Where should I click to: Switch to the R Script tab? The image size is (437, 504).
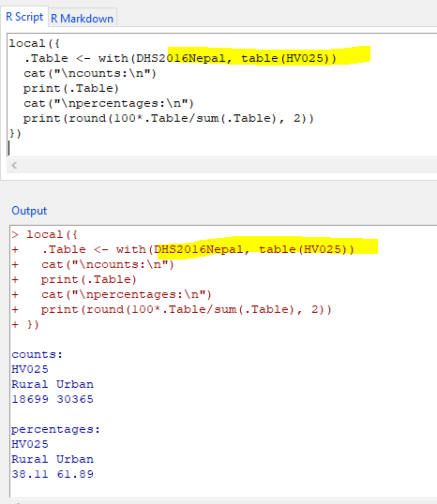pyautogui.click(x=24, y=17)
